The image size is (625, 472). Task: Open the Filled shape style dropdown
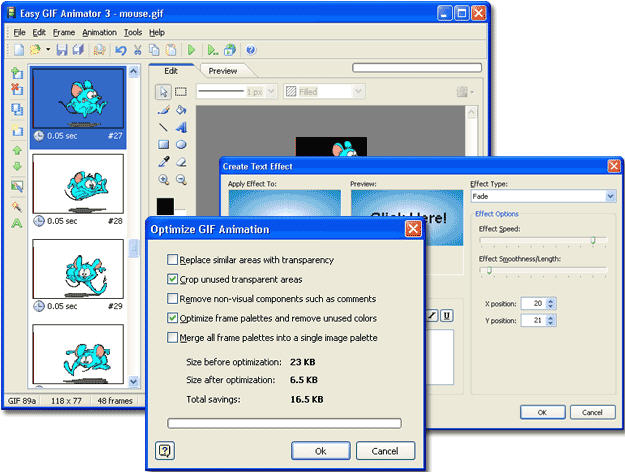coord(358,92)
